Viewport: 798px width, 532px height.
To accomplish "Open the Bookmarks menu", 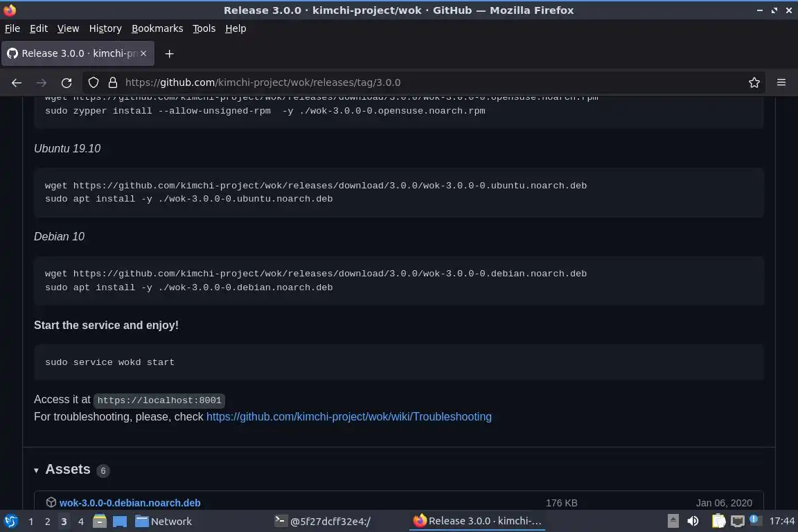I will pos(157,28).
